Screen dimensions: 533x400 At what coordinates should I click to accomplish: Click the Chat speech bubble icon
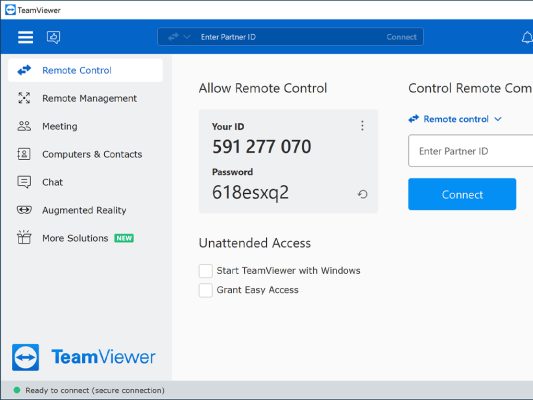[24, 182]
